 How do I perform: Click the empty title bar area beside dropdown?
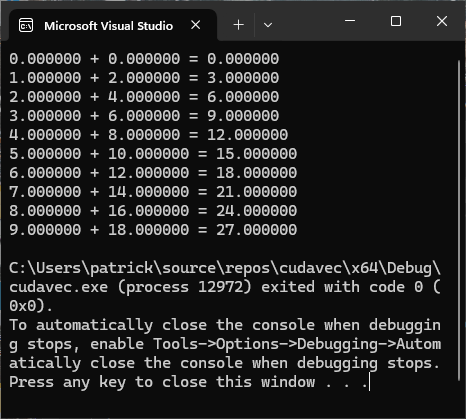(307, 23)
